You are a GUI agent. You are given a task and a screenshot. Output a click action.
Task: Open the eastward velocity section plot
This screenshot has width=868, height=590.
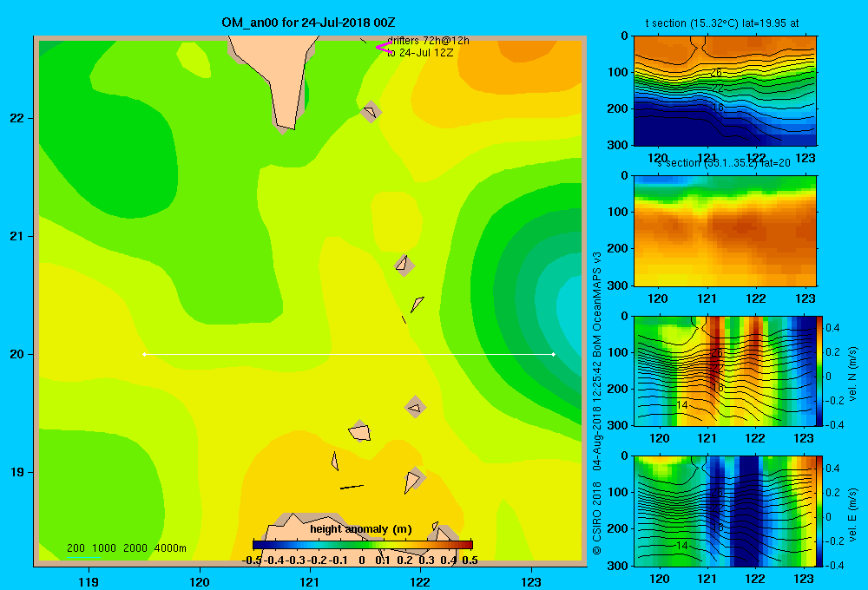point(725,511)
